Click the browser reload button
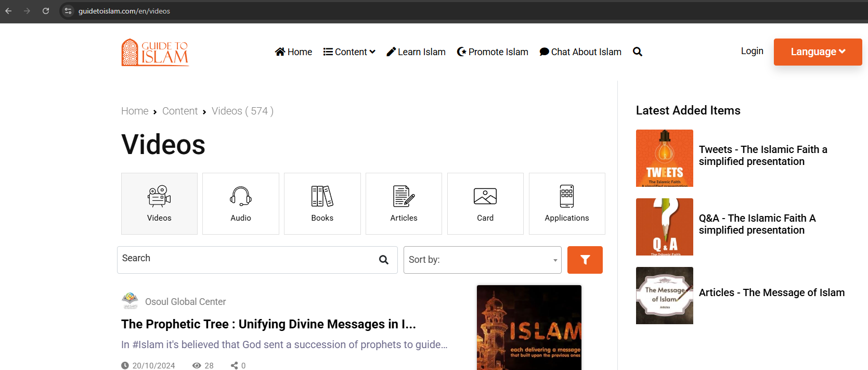This screenshot has width=868, height=370. point(46,11)
